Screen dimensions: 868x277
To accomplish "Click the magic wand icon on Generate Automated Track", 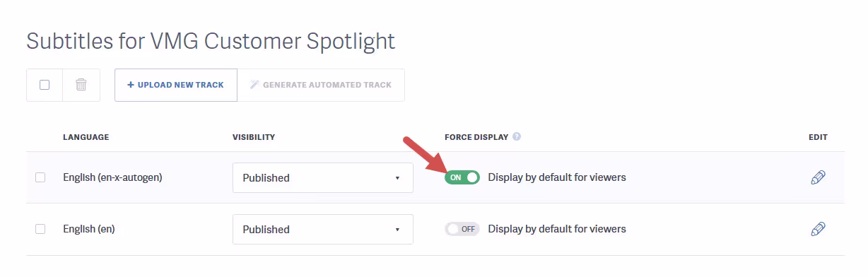I will [x=254, y=85].
